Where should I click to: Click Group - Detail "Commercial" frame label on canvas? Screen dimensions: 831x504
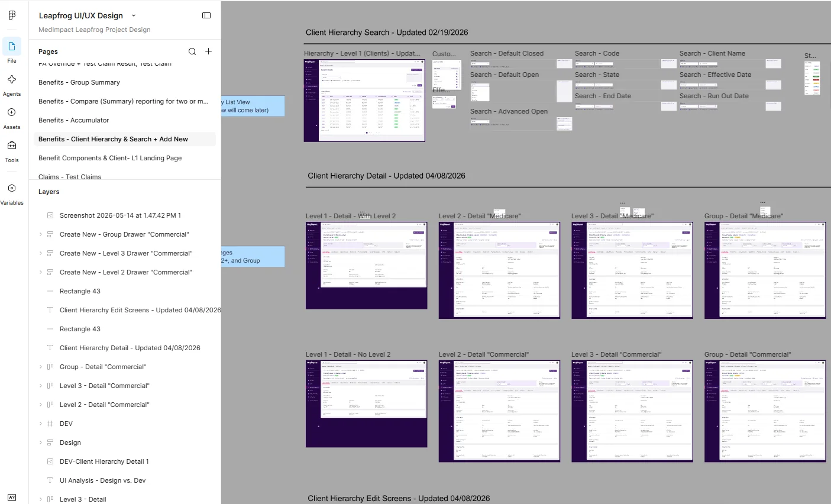point(747,354)
